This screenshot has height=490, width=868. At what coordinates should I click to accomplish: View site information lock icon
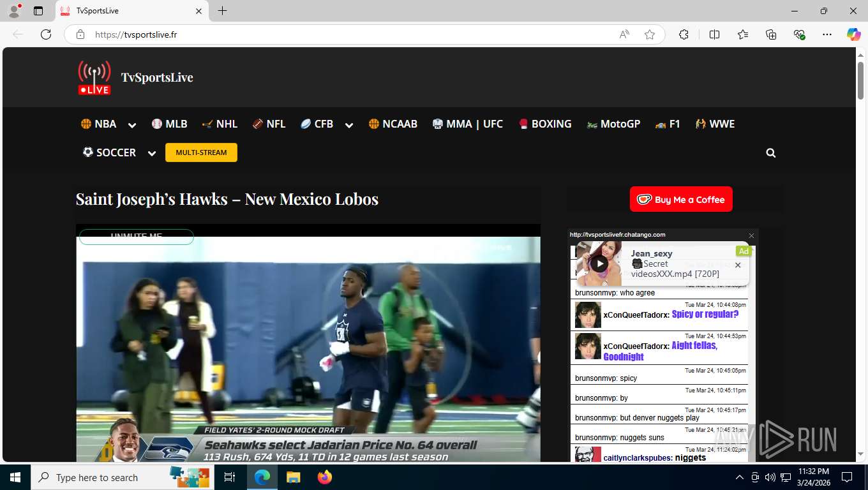point(80,34)
